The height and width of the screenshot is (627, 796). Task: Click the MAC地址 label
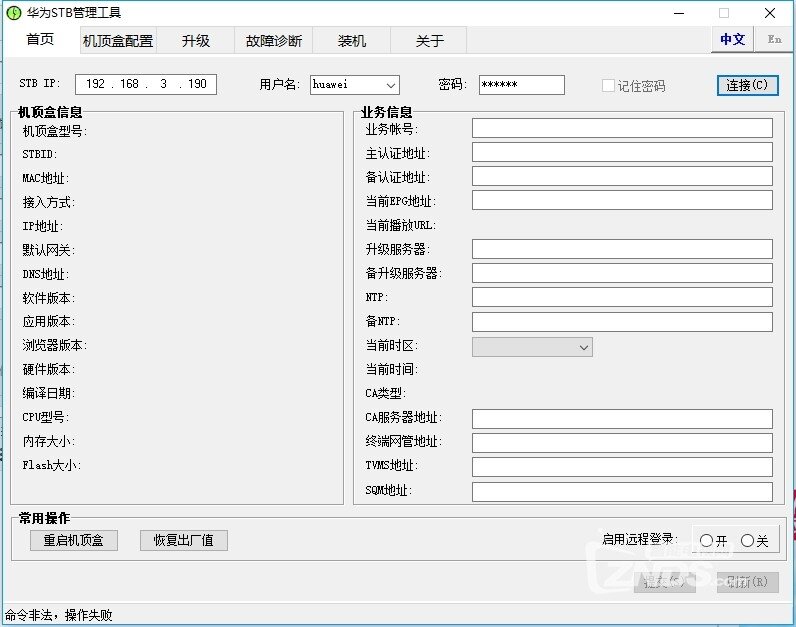[46, 178]
